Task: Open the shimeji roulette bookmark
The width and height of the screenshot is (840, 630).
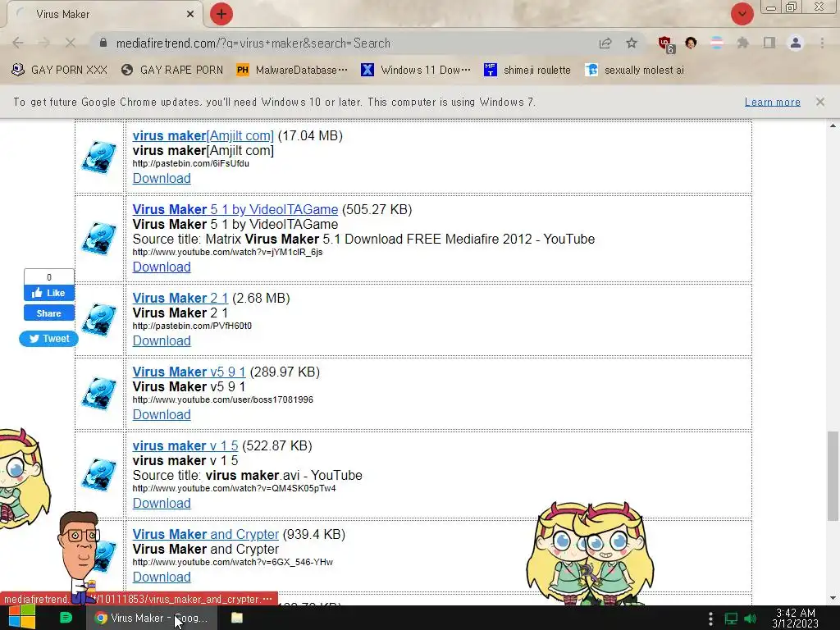Action: [527, 70]
